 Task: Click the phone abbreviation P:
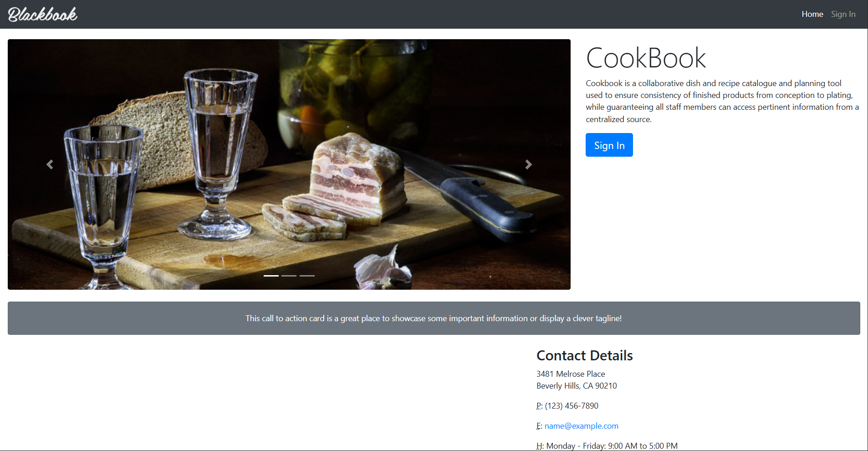pos(540,406)
